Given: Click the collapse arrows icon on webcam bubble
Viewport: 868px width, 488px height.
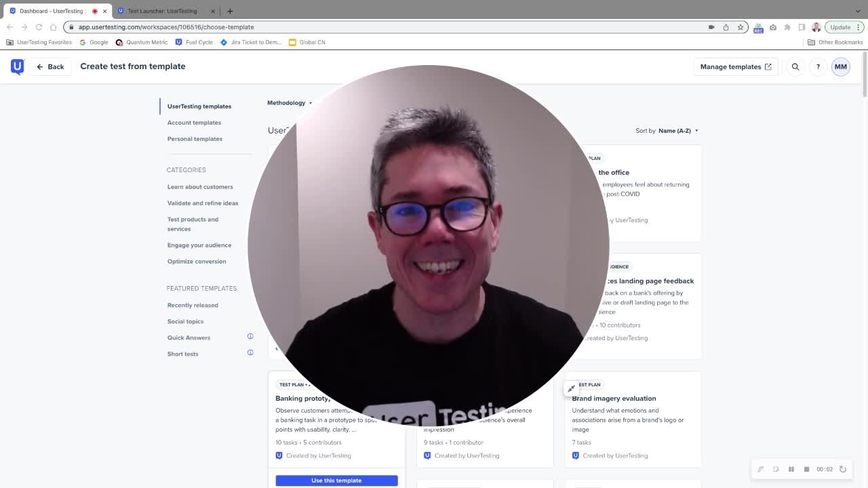Looking at the screenshot, I should pyautogui.click(x=571, y=388).
